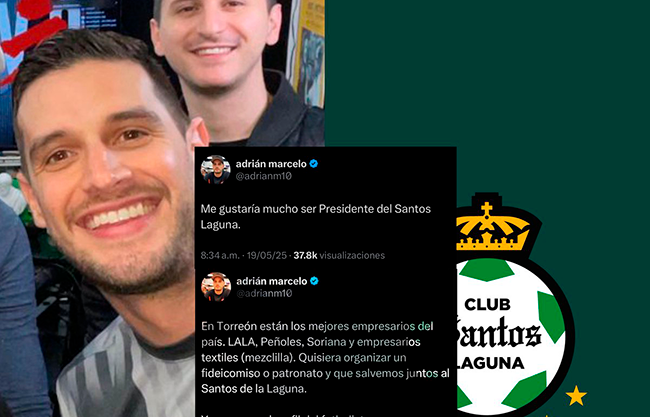
Task: Select the tweet text about Presidente del Santos Laguna
Action: [315, 217]
